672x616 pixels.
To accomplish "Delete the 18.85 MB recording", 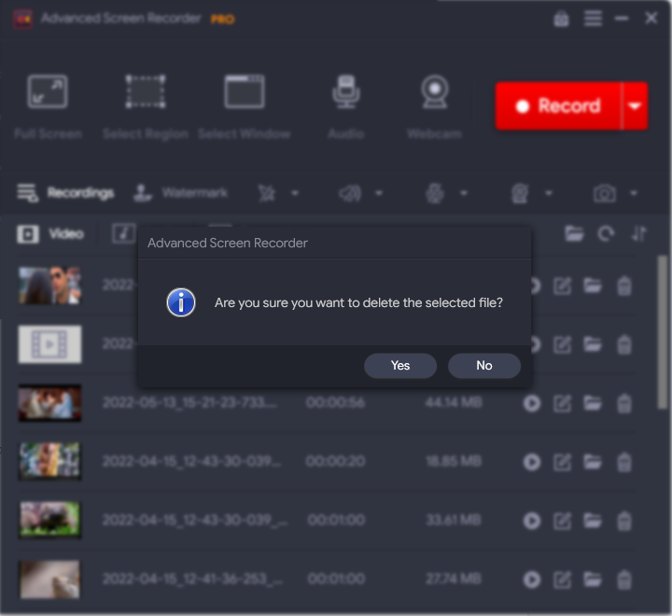I will (x=624, y=461).
